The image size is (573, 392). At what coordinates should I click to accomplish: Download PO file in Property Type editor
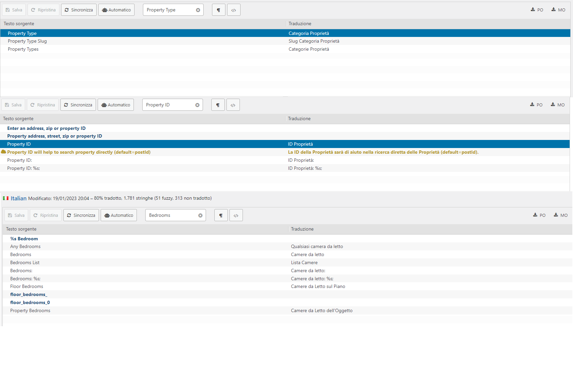(537, 10)
